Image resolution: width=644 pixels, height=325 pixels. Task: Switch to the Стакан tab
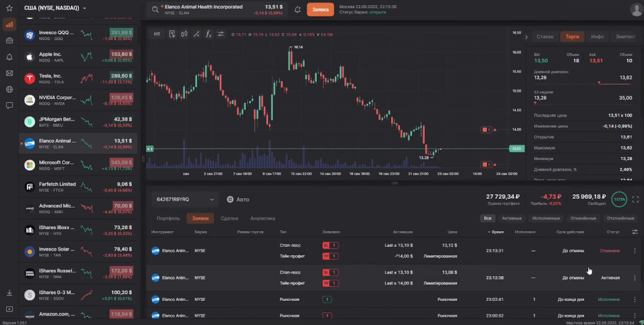(x=544, y=37)
